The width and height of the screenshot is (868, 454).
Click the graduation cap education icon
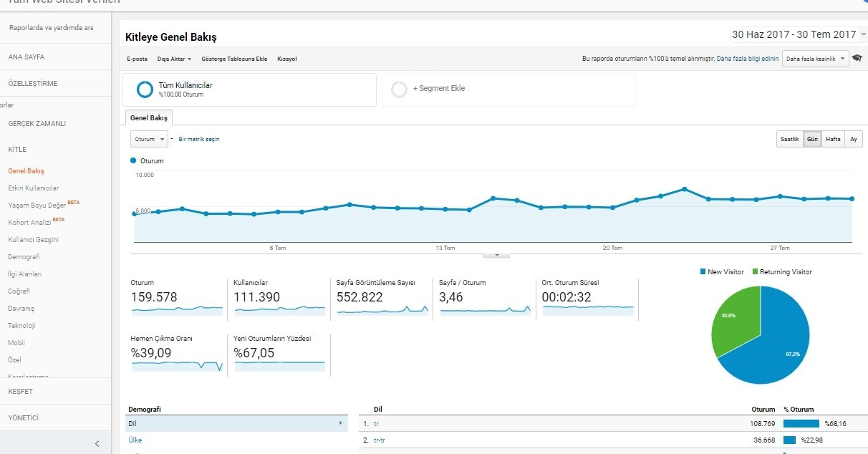857,58
